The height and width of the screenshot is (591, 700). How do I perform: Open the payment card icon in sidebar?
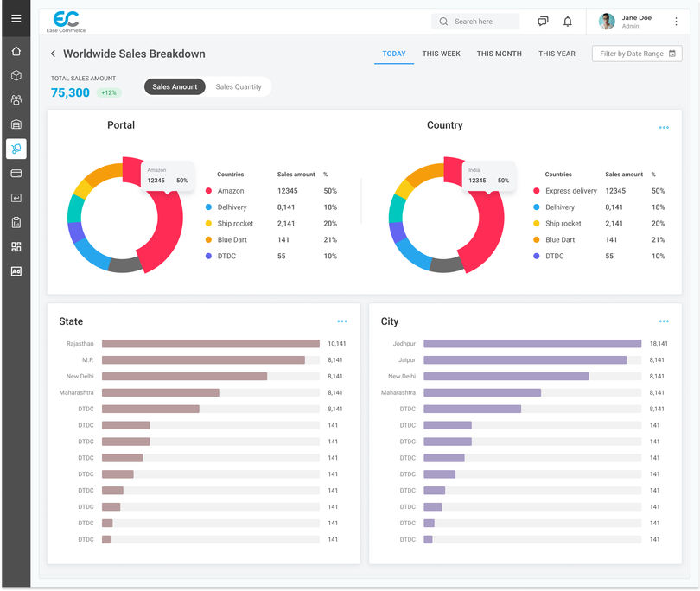click(x=16, y=173)
